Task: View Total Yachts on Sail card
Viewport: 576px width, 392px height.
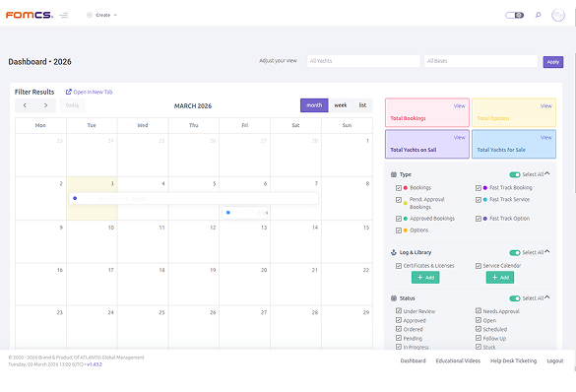Action: coord(459,138)
